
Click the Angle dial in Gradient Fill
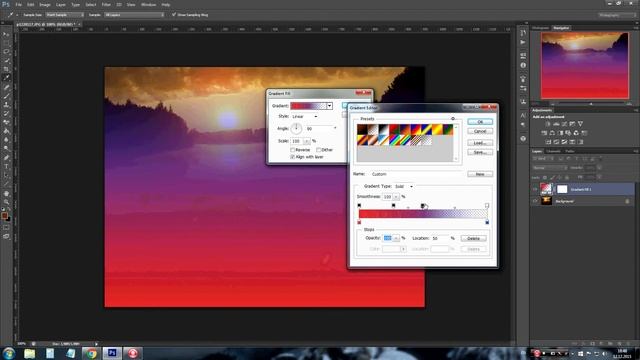point(296,129)
